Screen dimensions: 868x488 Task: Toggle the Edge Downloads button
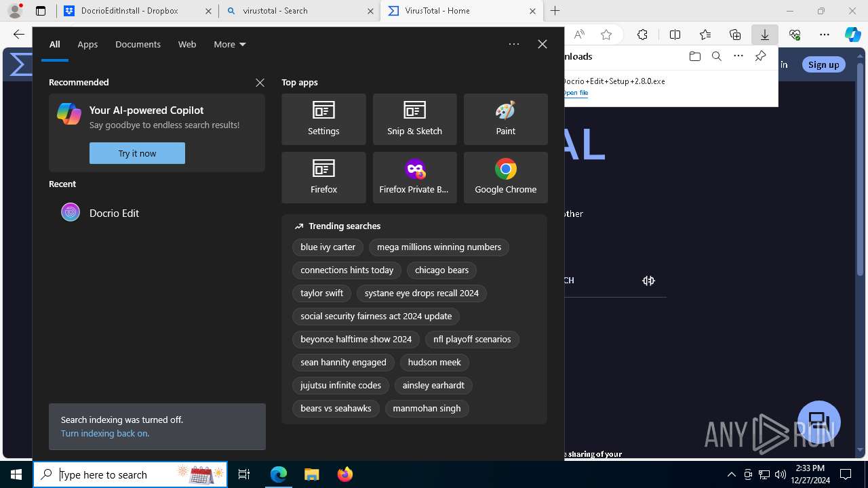click(x=765, y=35)
